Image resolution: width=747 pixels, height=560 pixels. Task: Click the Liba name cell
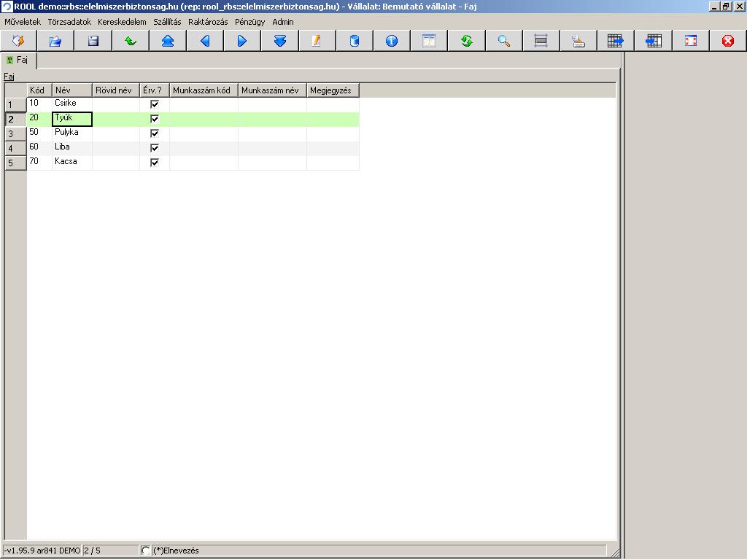pyautogui.click(x=71, y=147)
